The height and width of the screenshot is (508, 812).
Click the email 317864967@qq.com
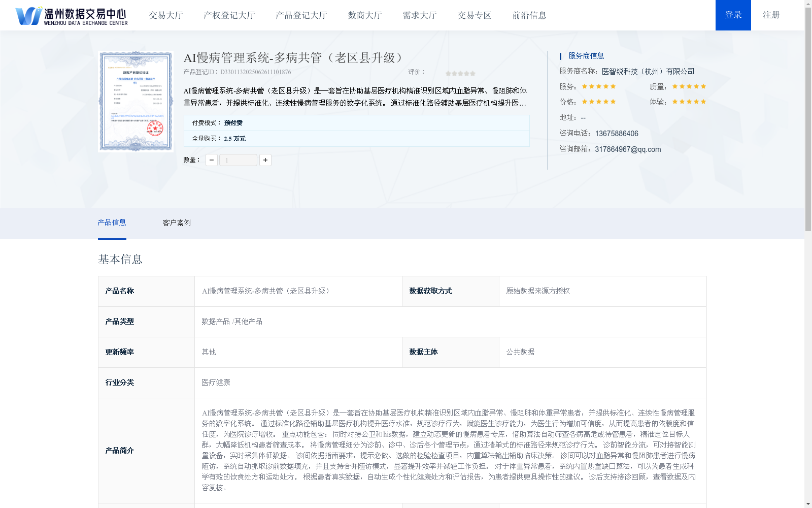[x=628, y=149]
